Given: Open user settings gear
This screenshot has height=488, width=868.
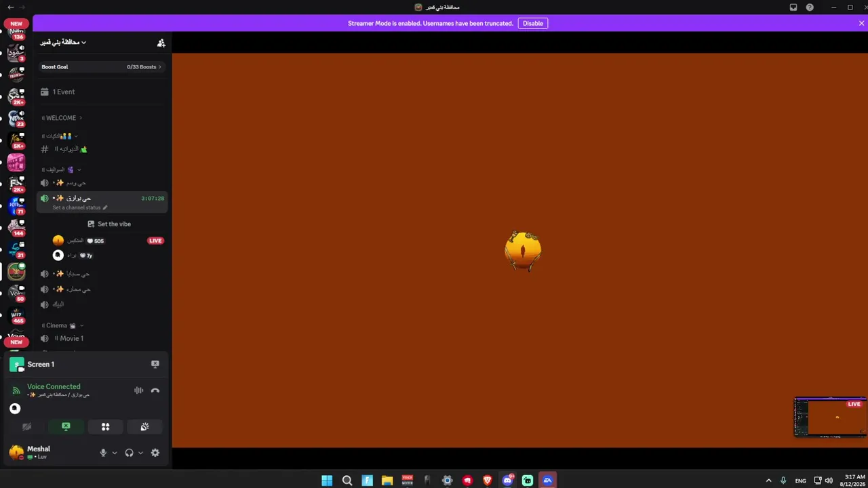Looking at the screenshot, I should click(x=155, y=453).
